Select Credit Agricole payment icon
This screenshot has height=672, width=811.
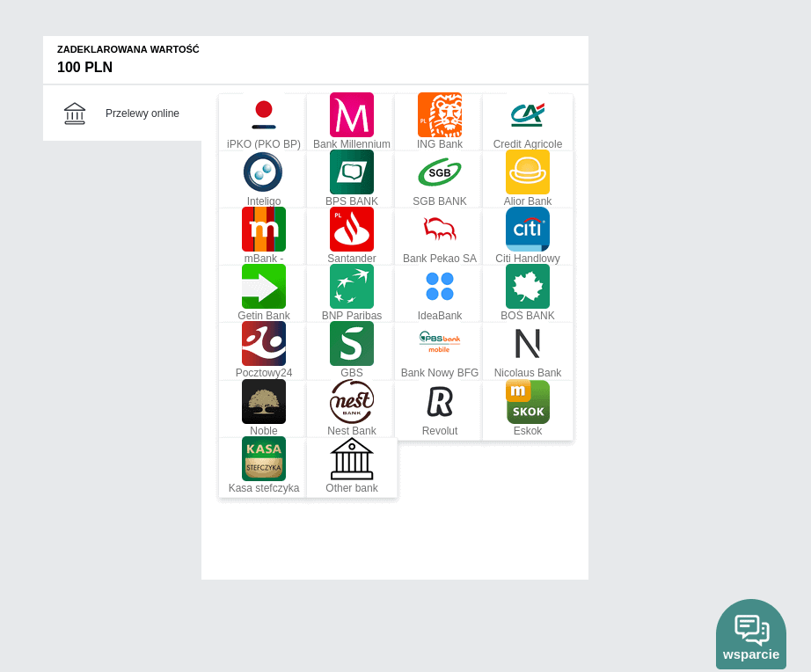point(528,115)
